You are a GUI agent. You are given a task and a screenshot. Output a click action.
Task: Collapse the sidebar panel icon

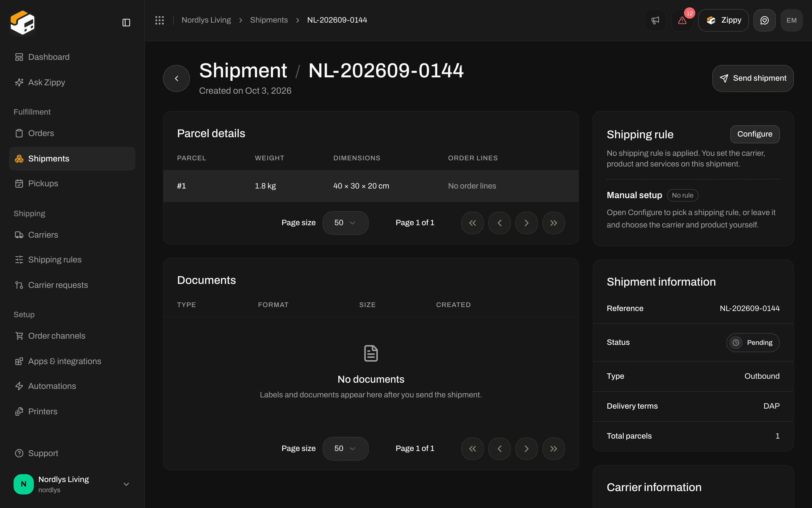tap(126, 23)
